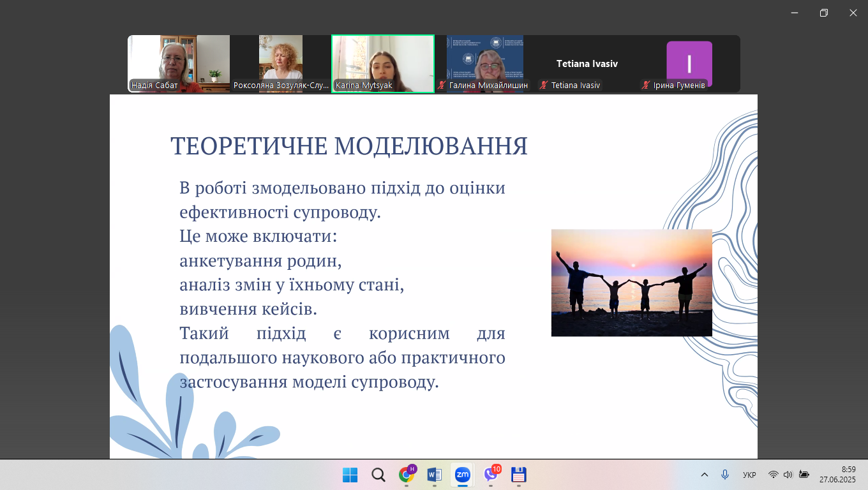Select the Karina Mytsyak video tile
Viewport: 868px width, 490px height.
click(x=383, y=63)
